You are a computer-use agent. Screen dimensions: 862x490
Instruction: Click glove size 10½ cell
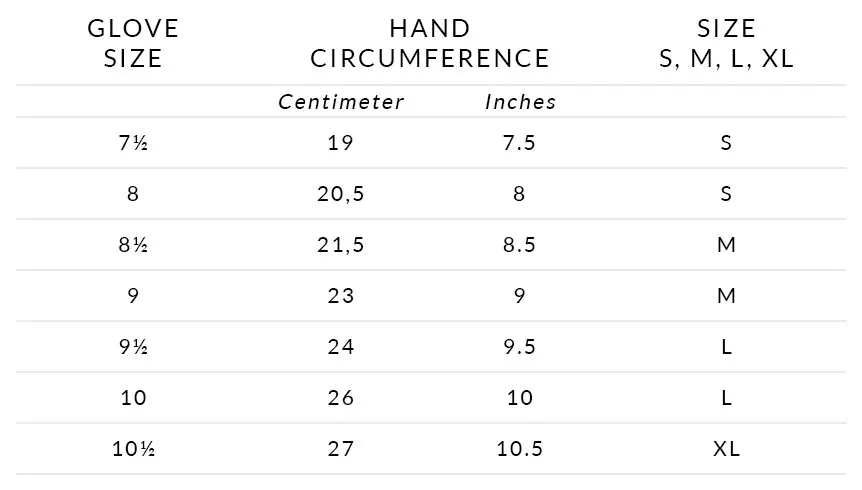point(134,449)
